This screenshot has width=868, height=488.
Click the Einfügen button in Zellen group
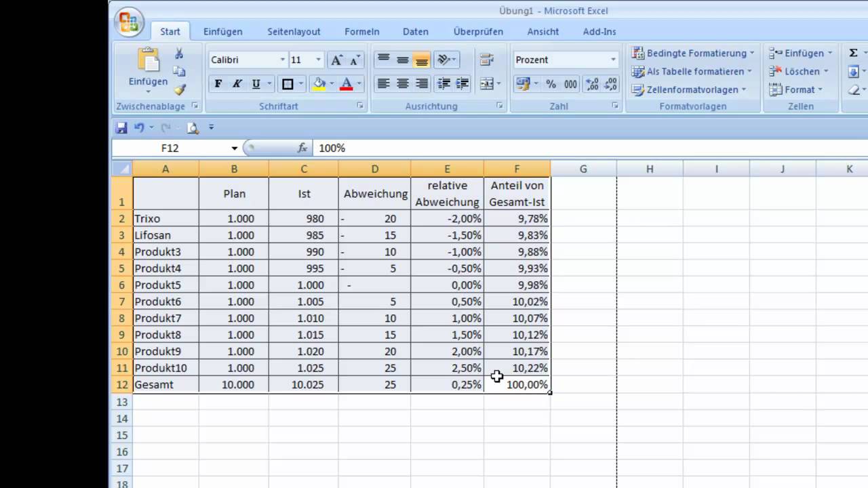tap(800, 53)
